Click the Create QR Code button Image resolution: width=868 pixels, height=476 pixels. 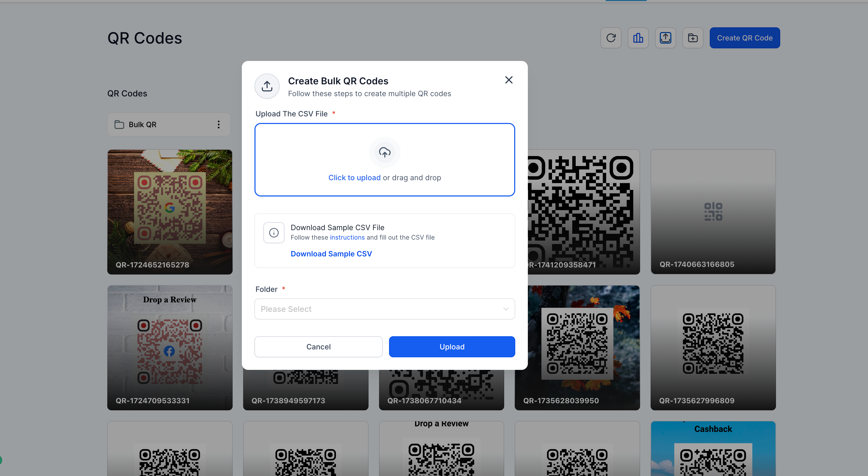[x=744, y=38]
